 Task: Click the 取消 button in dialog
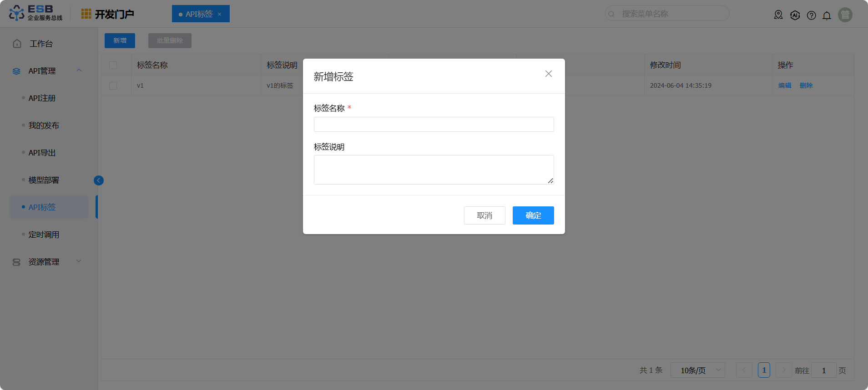pyautogui.click(x=484, y=215)
